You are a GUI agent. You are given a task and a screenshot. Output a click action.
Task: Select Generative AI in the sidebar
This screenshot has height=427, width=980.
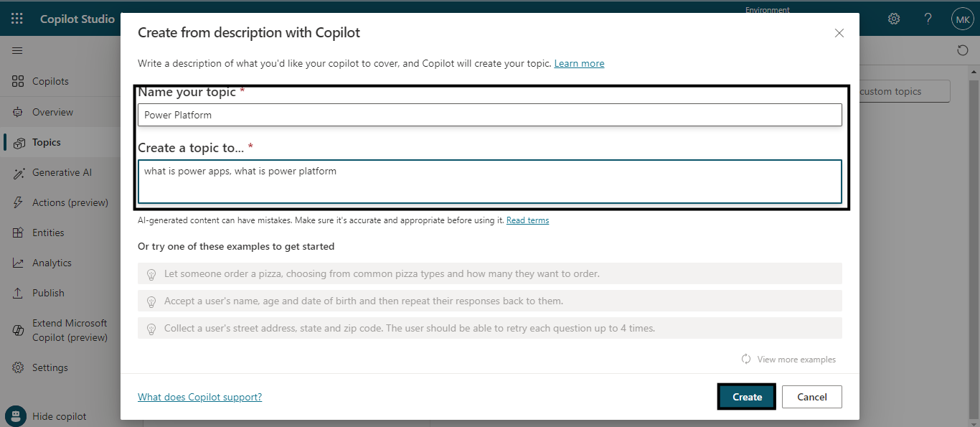tap(62, 172)
